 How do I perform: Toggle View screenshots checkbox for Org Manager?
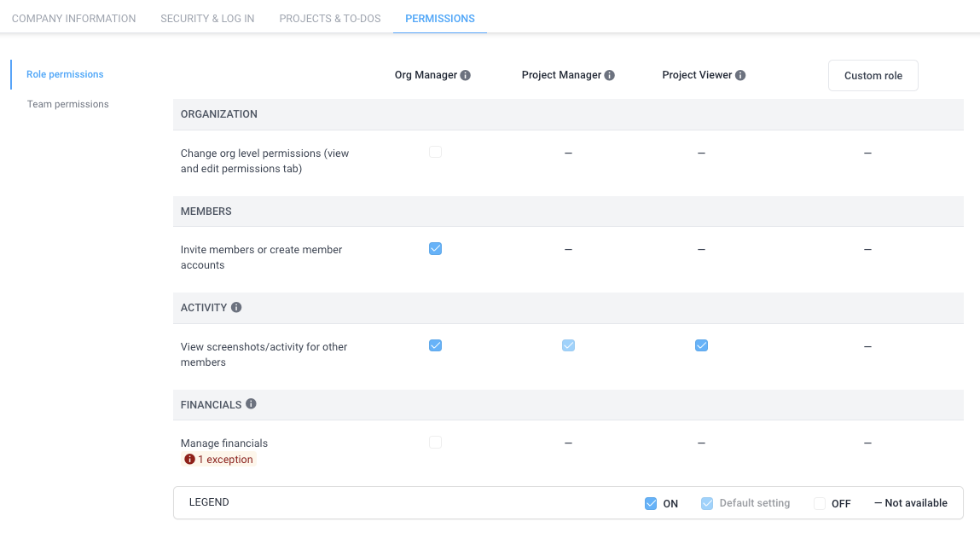[436, 345]
